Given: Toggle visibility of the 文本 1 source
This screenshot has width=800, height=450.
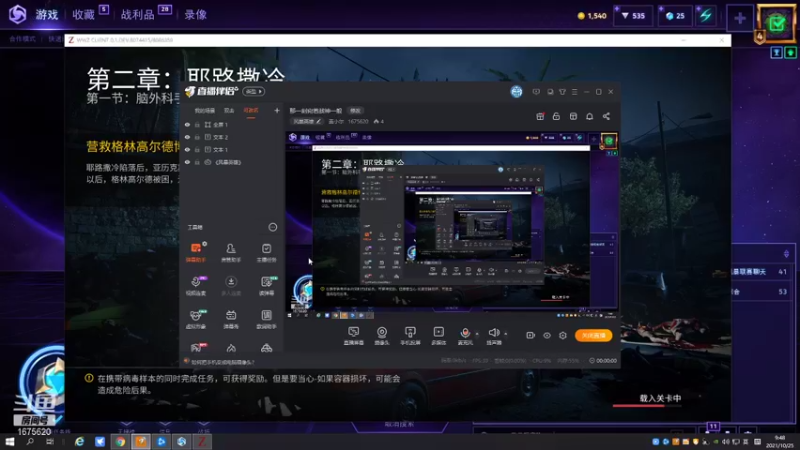Looking at the screenshot, I should pos(187,149).
